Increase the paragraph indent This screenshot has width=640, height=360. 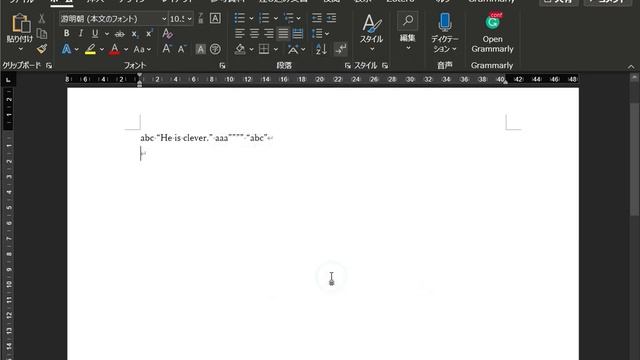331,18
